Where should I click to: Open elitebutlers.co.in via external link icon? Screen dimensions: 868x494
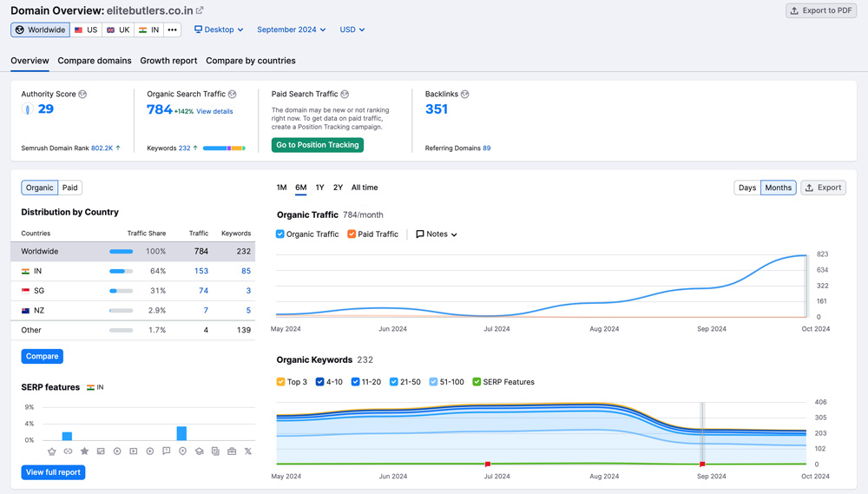pos(200,10)
